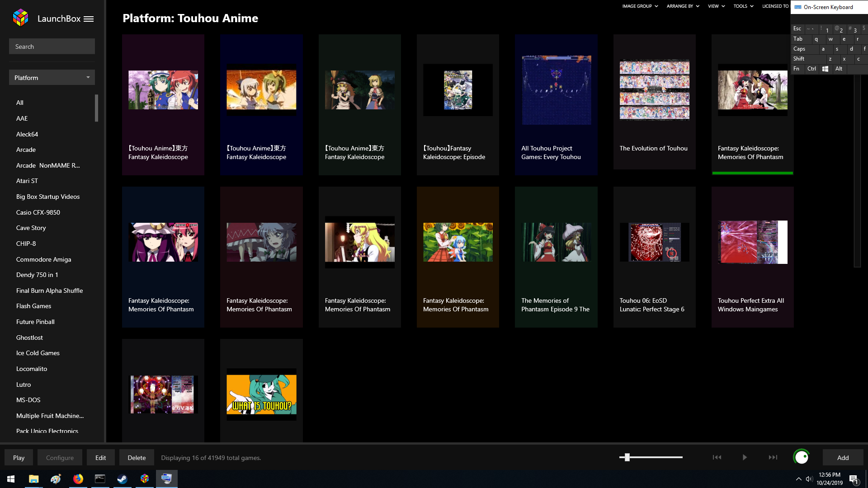
Task: Select the Commodore Amiga platform
Action: pyautogui.click(x=43, y=259)
